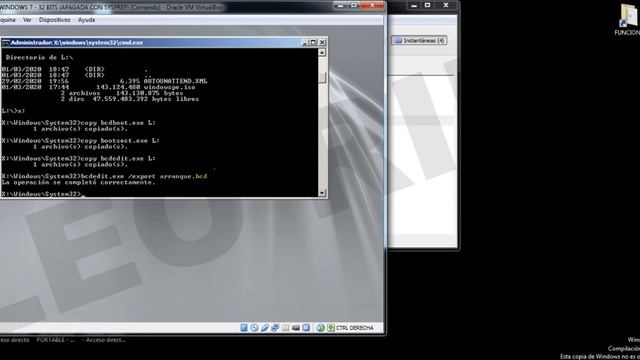Viewport: 640px width, 360px height.
Task: Click the windowspe.iso file name in console
Action: pos(169,87)
